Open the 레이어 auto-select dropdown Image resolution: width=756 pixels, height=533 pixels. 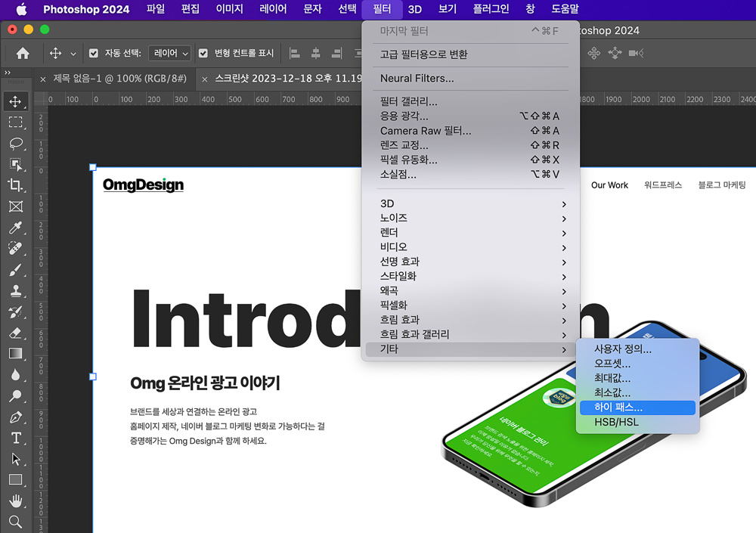[x=171, y=53]
